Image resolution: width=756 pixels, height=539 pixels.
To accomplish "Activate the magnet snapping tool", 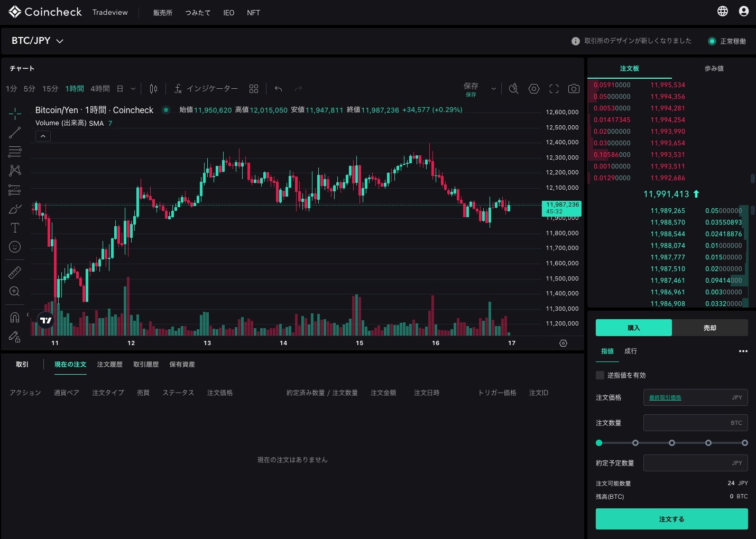I will (x=14, y=317).
